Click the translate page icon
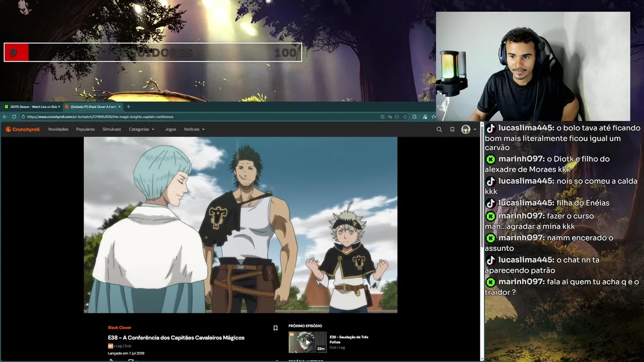 389,117
